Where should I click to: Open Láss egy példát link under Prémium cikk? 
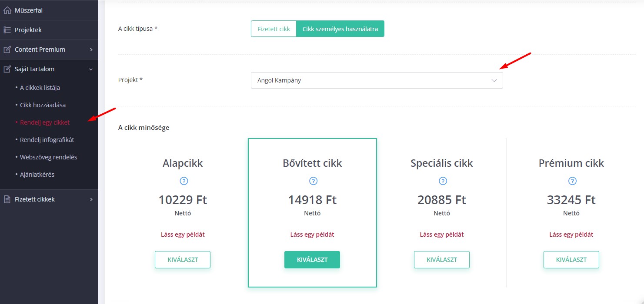pyautogui.click(x=571, y=235)
